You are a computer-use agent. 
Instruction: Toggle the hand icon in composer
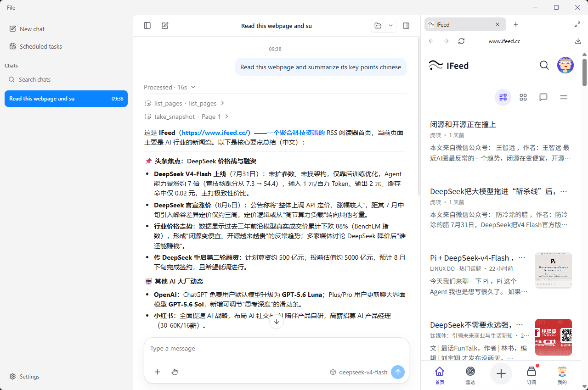[x=175, y=372]
